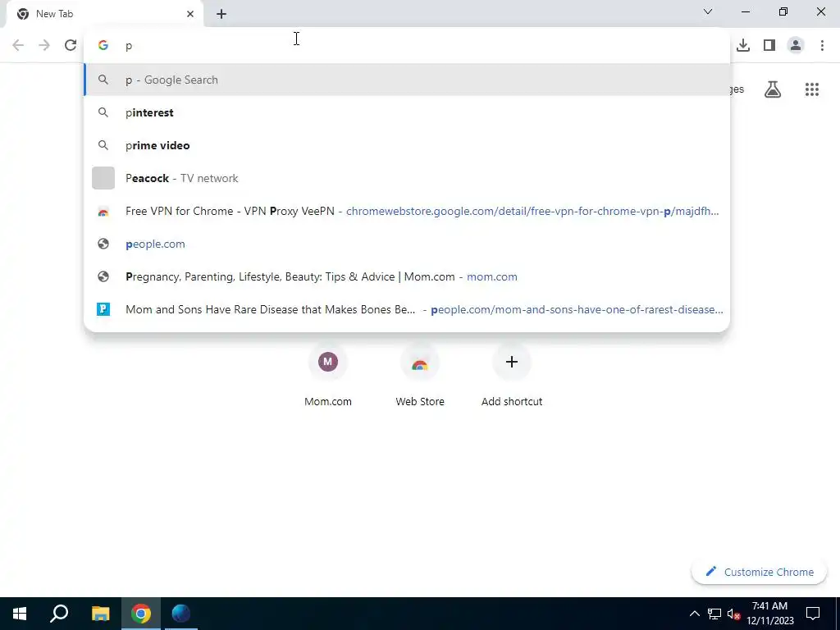Expand the tab search chevron
Screen dimensions: 840x630
point(708,11)
